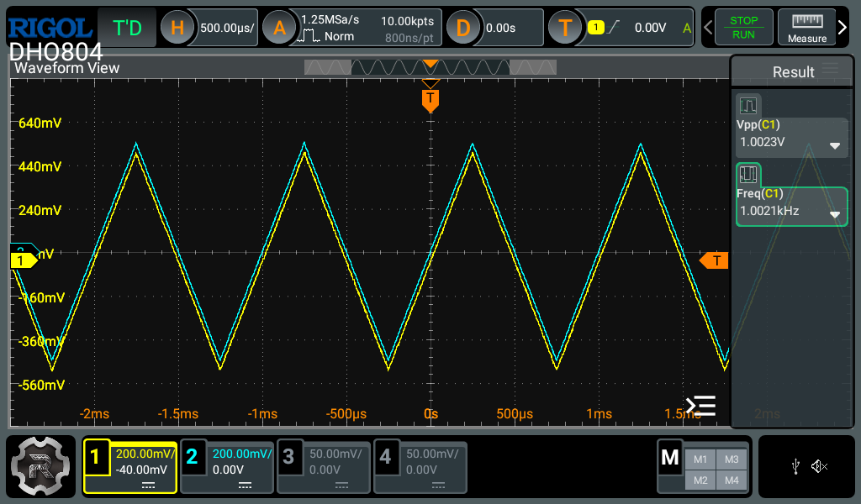Image resolution: width=861 pixels, height=504 pixels.
Task: Open the Trigger 'T' settings icon
Action: [565, 28]
